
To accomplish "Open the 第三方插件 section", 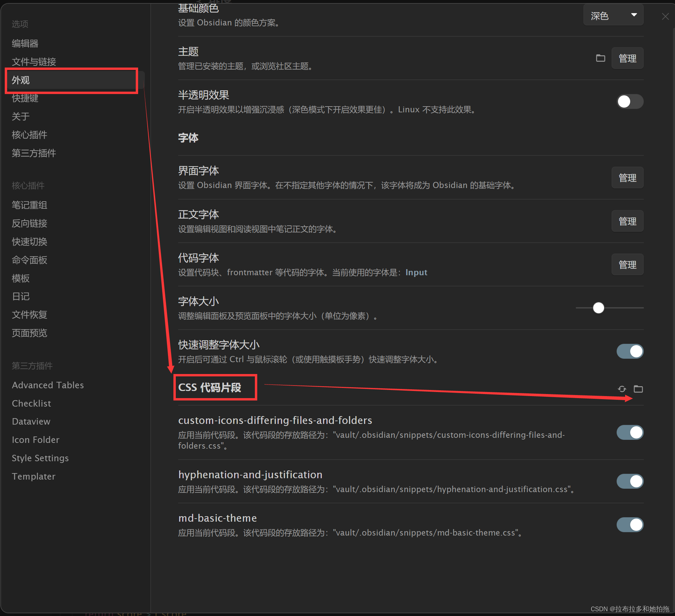I will (x=34, y=153).
